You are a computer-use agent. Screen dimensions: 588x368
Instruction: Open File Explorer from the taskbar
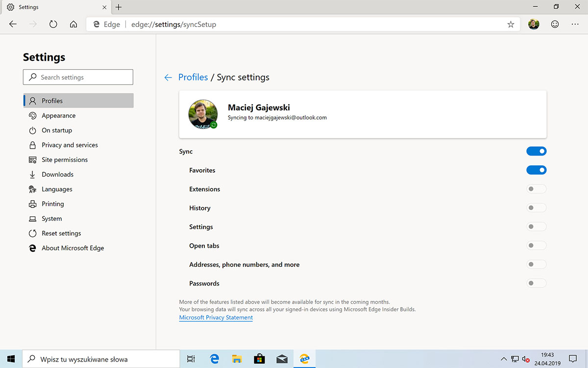(x=237, y=359)
